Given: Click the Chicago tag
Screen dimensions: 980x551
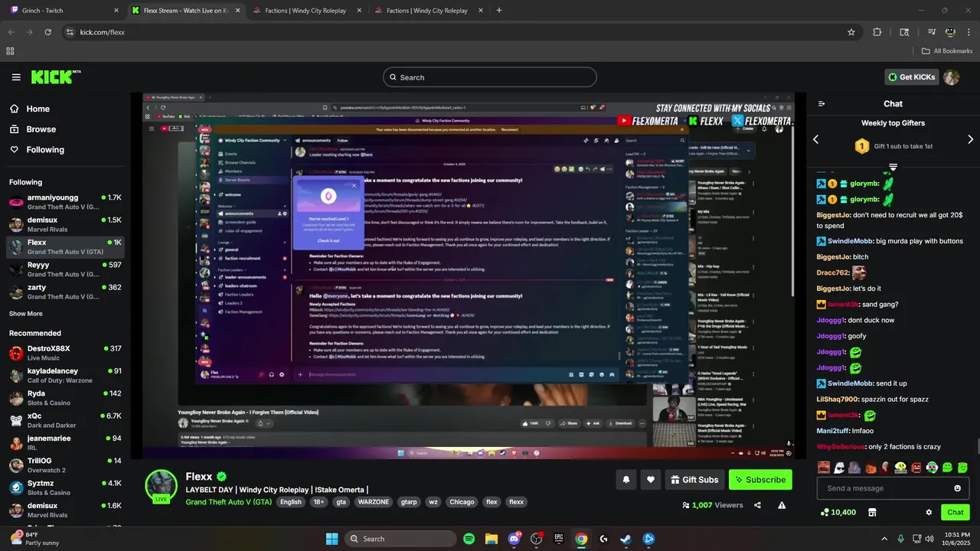Looking at the screenshot, I should click(x=462, y=502).
